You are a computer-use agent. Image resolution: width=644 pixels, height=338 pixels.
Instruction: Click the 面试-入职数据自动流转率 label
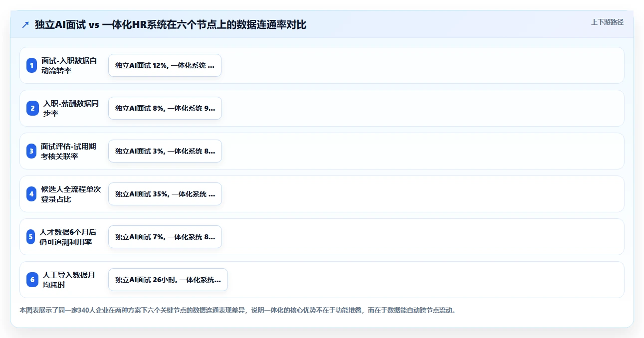click(x=69, y=65)
